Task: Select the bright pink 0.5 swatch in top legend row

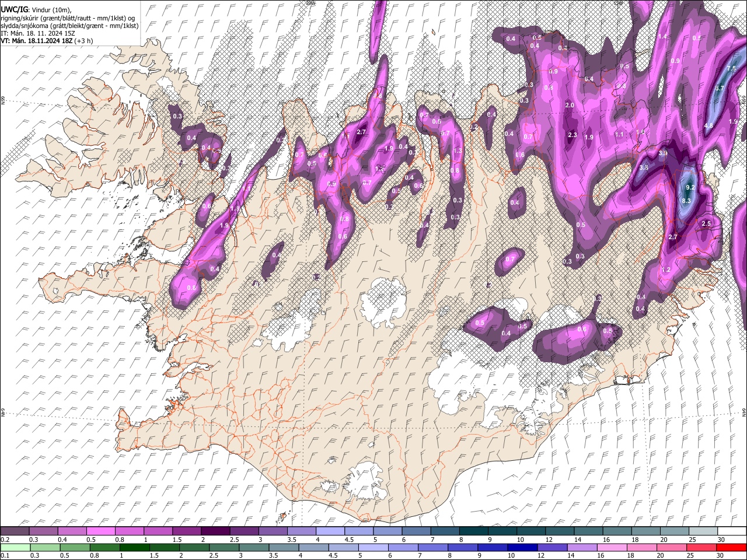Action: [100, 531]
